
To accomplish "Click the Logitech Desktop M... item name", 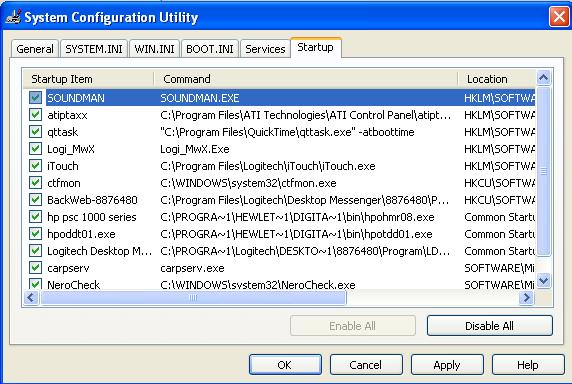I will click(100, 251).
